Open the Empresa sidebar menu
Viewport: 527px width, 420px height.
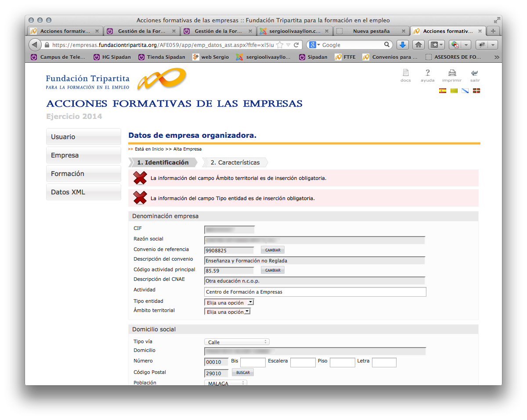[83, 155]
